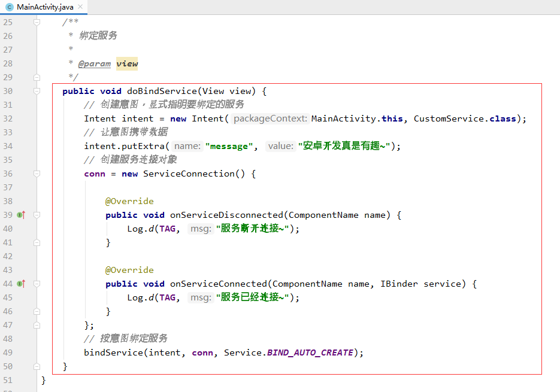
Task: Click comment '让意图携带数据' on line 33
Action: [x=134, y=132]
